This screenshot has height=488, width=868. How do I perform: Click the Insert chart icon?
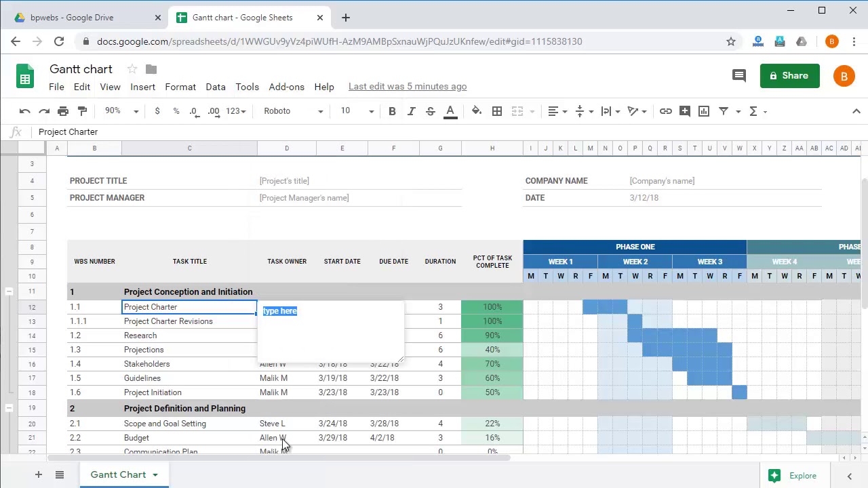[x=704, y=111]
